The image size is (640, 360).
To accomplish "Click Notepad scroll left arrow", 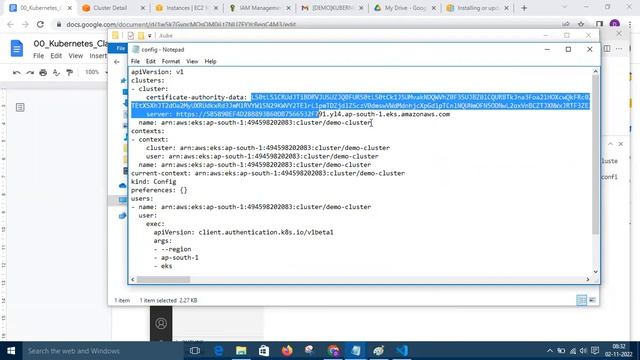I will 133,280.
